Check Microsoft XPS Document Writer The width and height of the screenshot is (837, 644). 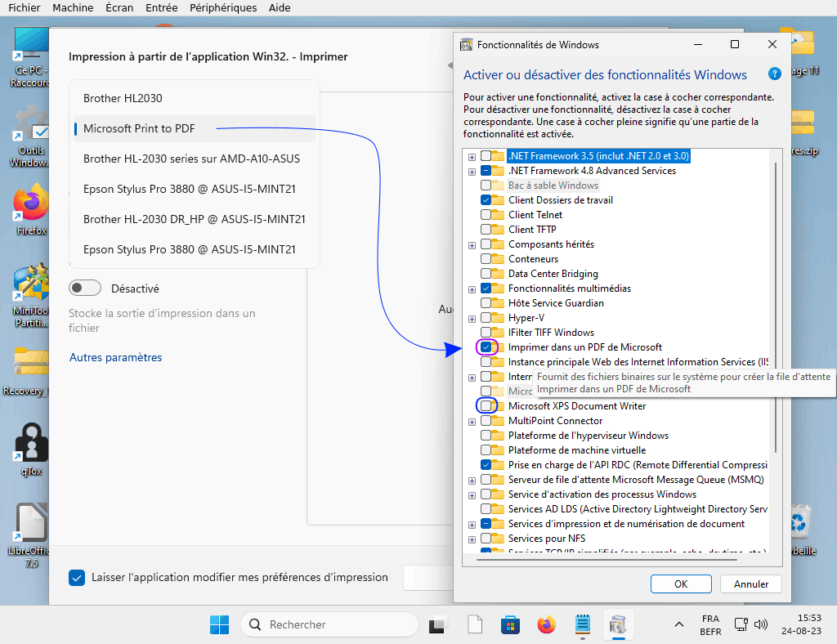click(486, 405)
